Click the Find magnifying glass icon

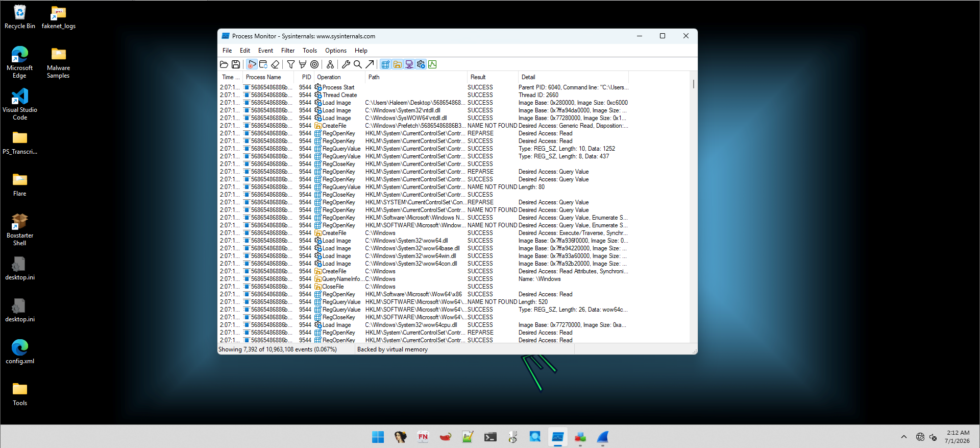click(358, 64)
